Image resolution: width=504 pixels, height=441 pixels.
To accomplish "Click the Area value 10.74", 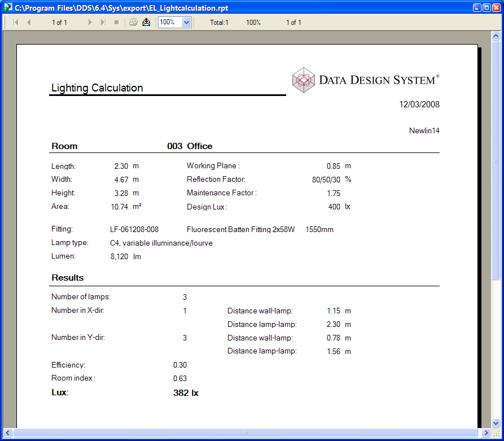I will tap(119, 207).
